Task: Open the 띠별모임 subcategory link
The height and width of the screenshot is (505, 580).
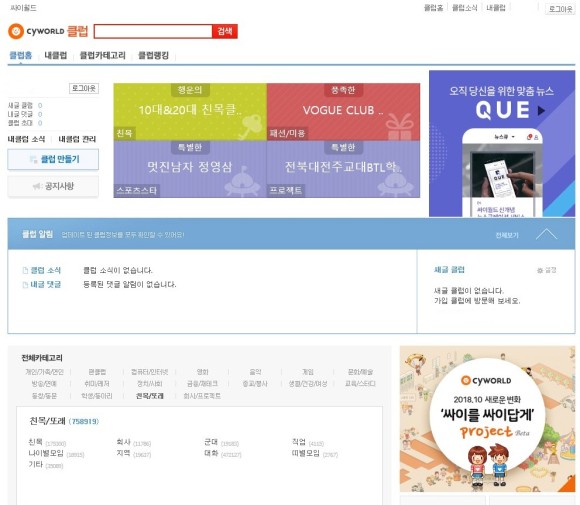Action: tap(306, 454)
